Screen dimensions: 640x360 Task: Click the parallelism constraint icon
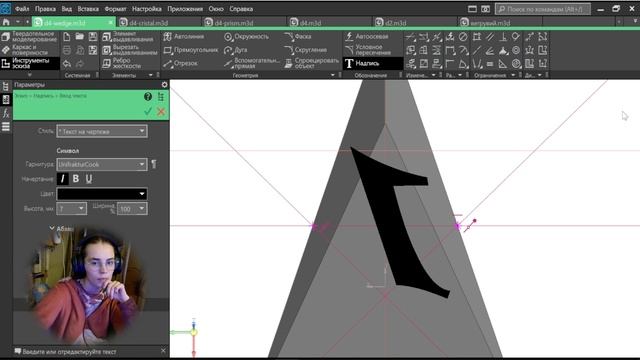coord(490,37)
